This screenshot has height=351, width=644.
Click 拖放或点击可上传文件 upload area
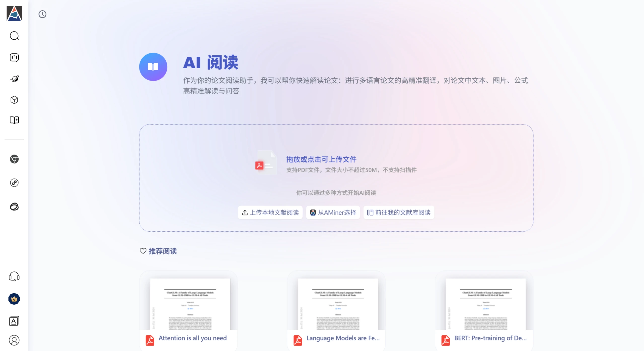pos(321,159)
